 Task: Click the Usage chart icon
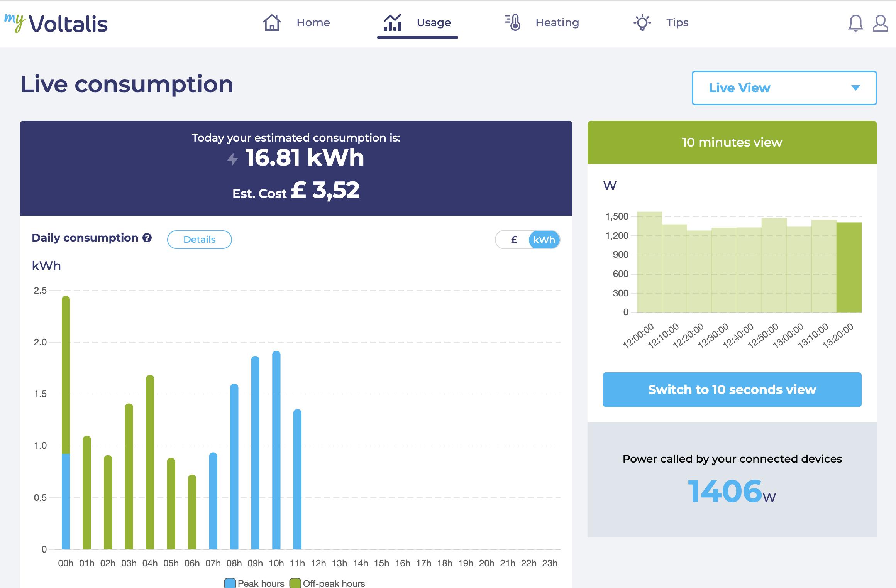pos(393,22)
